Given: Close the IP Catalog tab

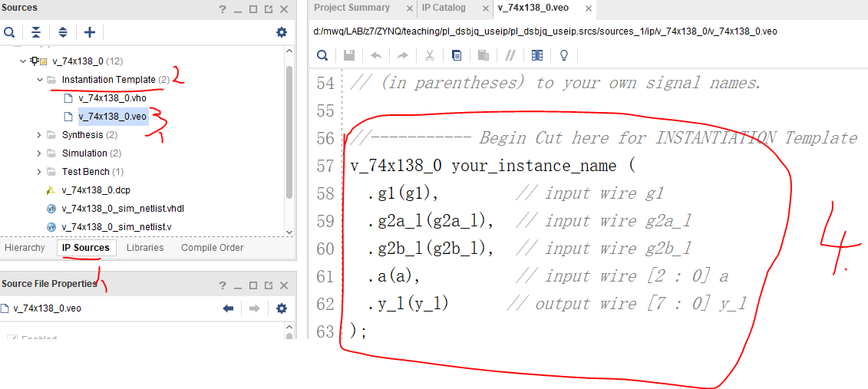Looking at the screenshot, I should 485,8.
